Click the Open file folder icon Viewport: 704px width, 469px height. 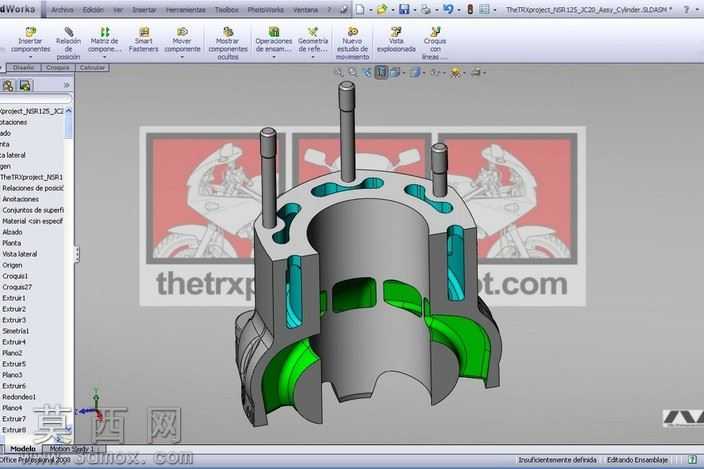coord(382,9)
